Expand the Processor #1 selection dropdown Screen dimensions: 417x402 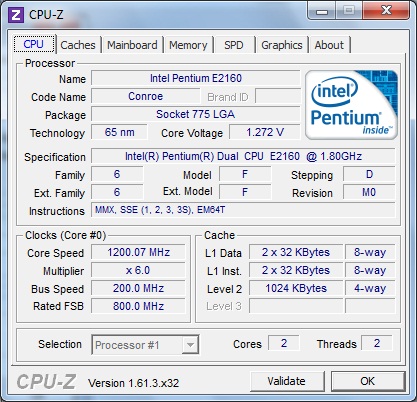145,345
